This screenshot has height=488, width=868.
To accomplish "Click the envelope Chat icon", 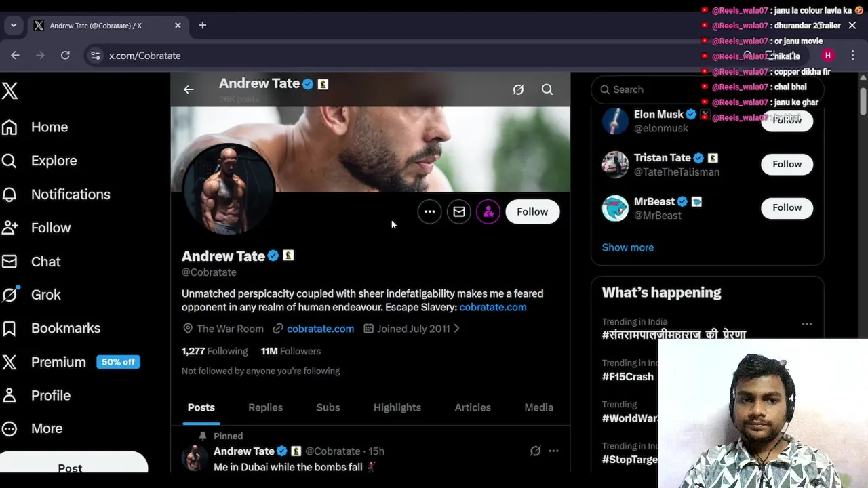I will 9,261.
